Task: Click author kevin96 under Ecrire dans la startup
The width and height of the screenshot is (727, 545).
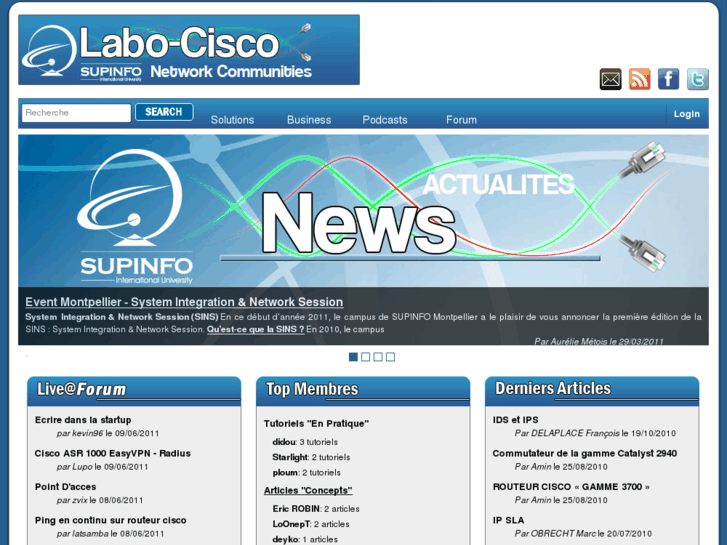Action: coord(88,433)
